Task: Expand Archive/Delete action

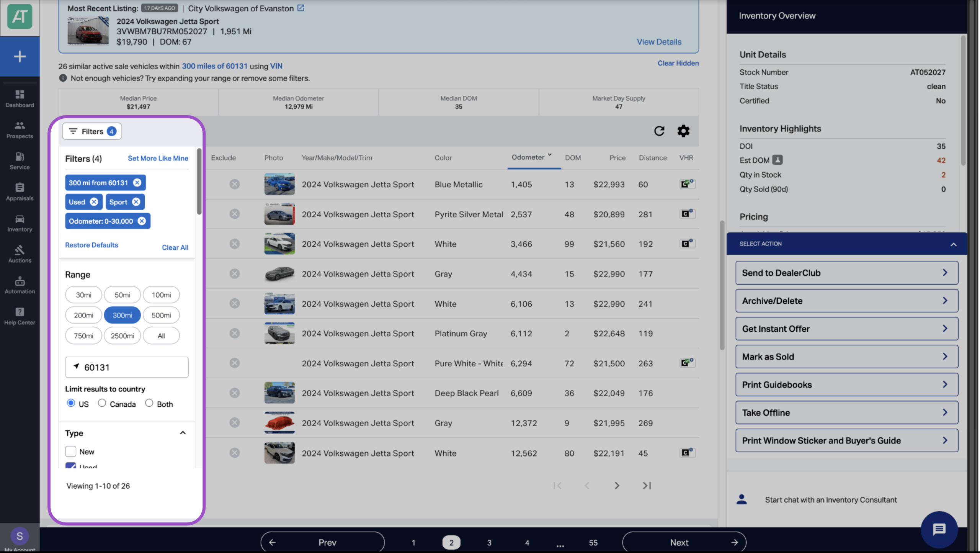Action: 846,301
